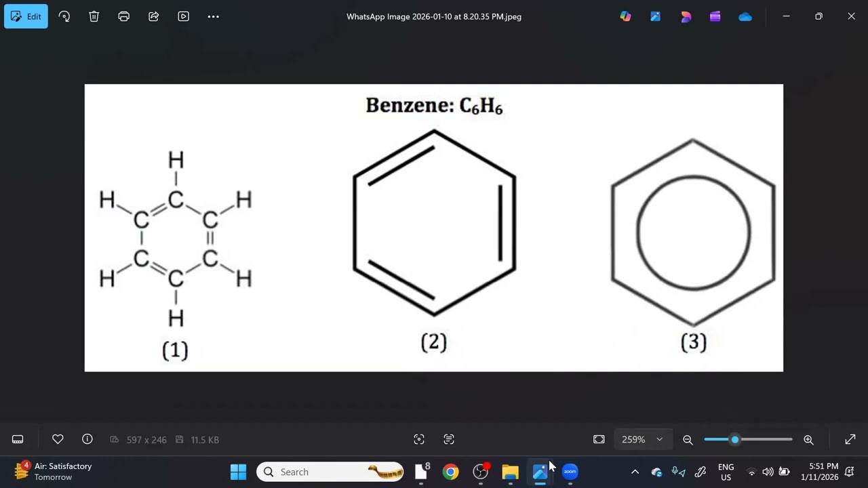Click the battery status tray icon
The height and width of the screenshot is (488, 868).
point(784,472)
